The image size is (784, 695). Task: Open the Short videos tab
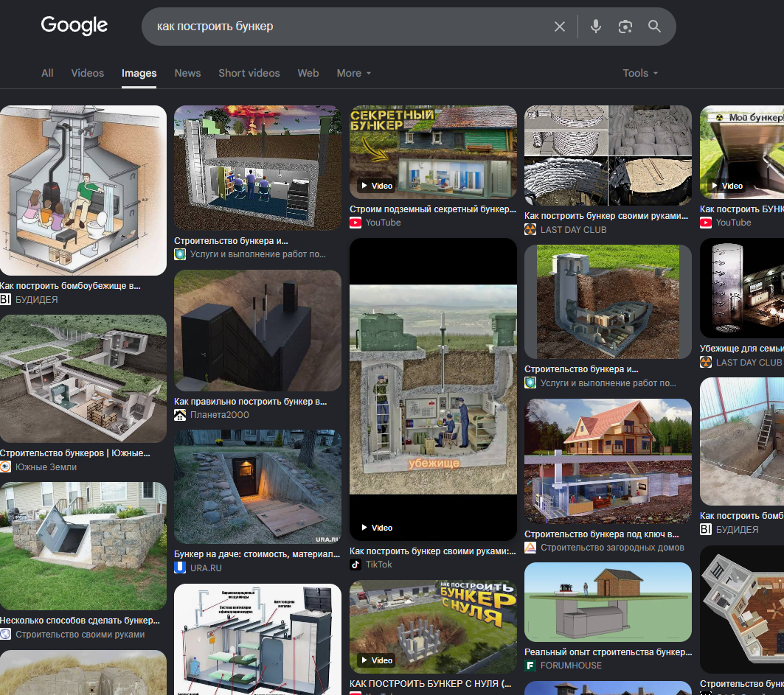tap(249, 73)
